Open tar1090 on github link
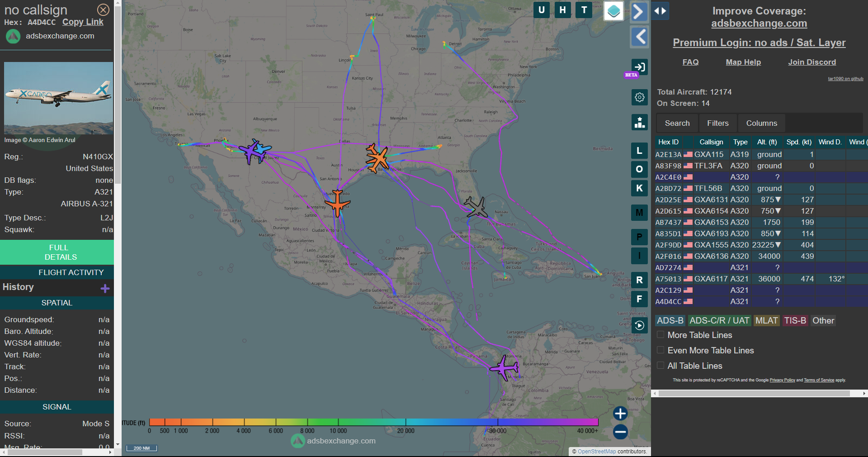The height and width of the screenshot is (457, 868). [x=845, y=79]
